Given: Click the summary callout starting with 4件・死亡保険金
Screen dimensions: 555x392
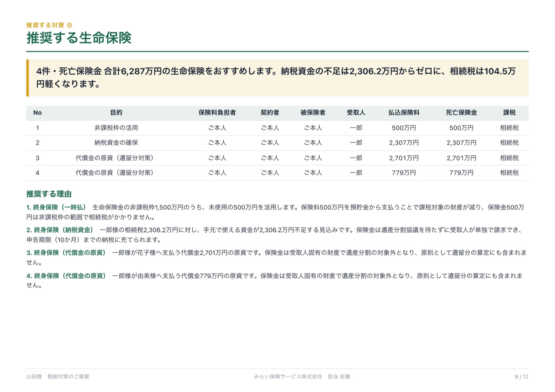Looking at the screenshot, I should click(x=277, y=78).
